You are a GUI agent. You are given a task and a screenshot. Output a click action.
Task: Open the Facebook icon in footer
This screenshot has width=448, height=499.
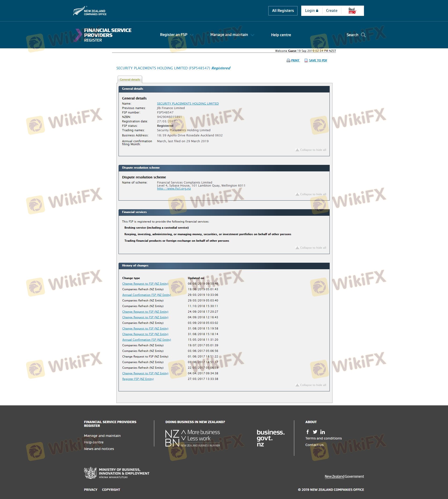[308, 432]
